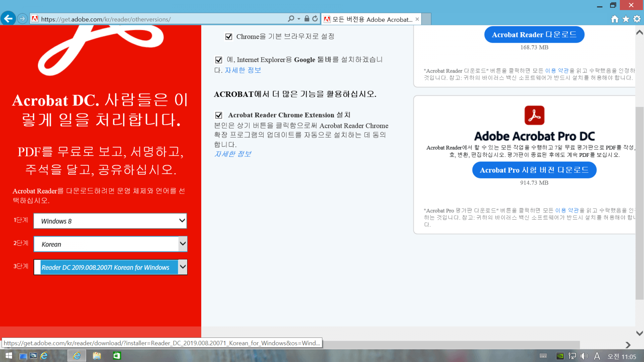Launch pinned Internet Explorer taskbar icon

(44, 356)
